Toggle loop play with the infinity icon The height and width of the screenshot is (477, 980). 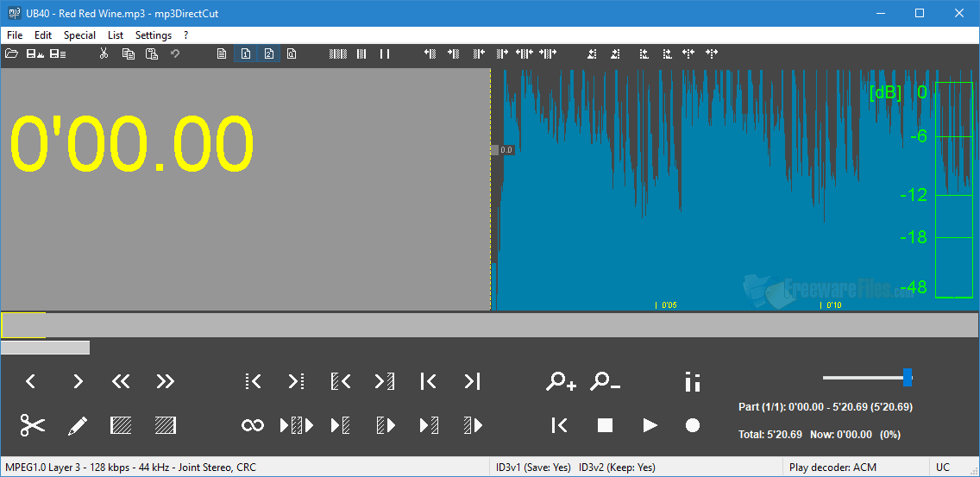tap(253, 426)
